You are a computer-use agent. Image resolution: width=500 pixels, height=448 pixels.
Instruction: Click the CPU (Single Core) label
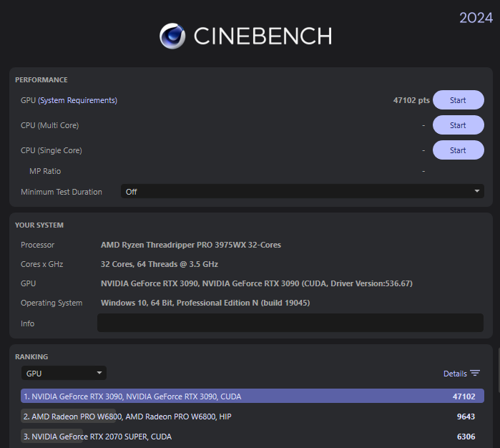(52, 150)
